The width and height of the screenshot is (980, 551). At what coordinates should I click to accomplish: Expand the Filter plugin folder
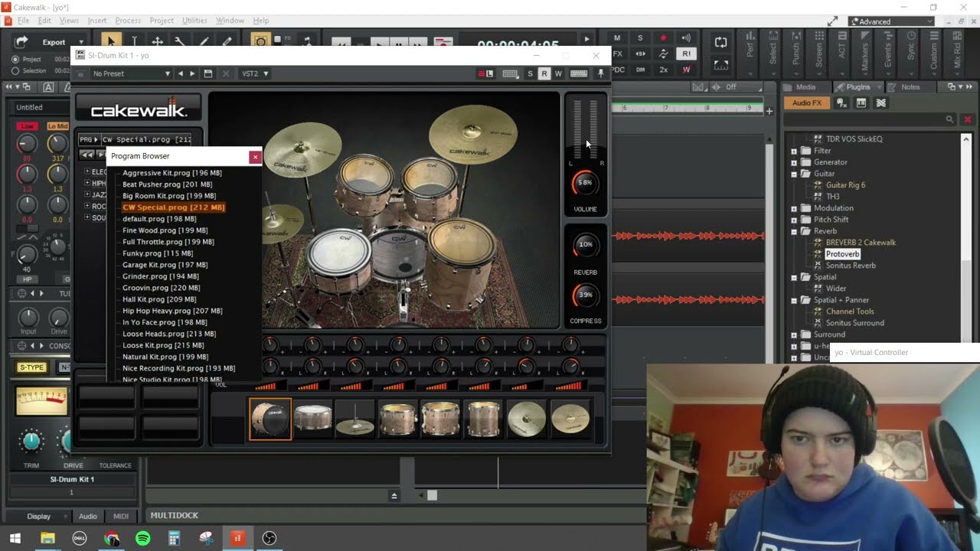tap(794, 151)
